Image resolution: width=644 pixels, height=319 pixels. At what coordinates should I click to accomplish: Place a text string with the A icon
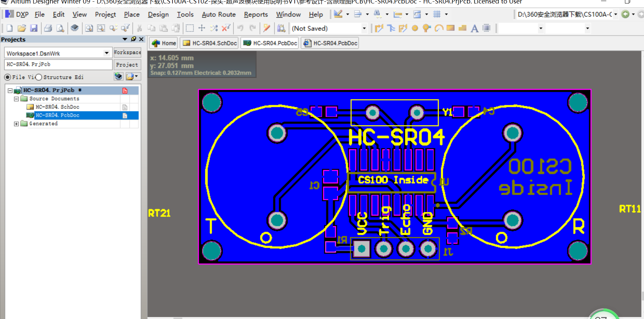474,28
